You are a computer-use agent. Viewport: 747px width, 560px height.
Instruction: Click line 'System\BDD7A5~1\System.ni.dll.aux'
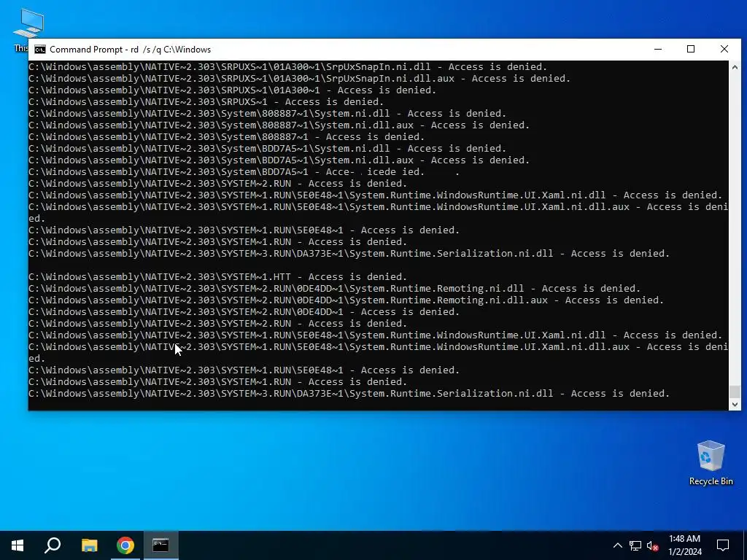pyautogui.click(x=279, y=160)
